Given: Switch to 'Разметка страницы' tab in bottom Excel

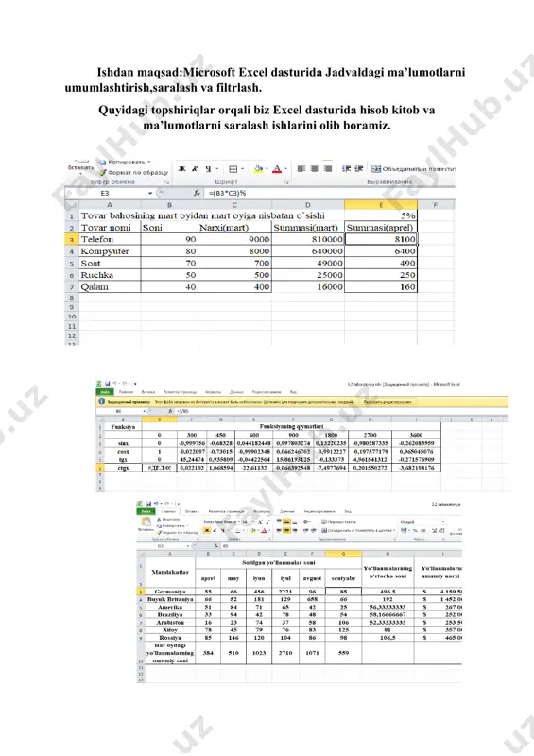Looking at the screenshot, I should (226, 511).
